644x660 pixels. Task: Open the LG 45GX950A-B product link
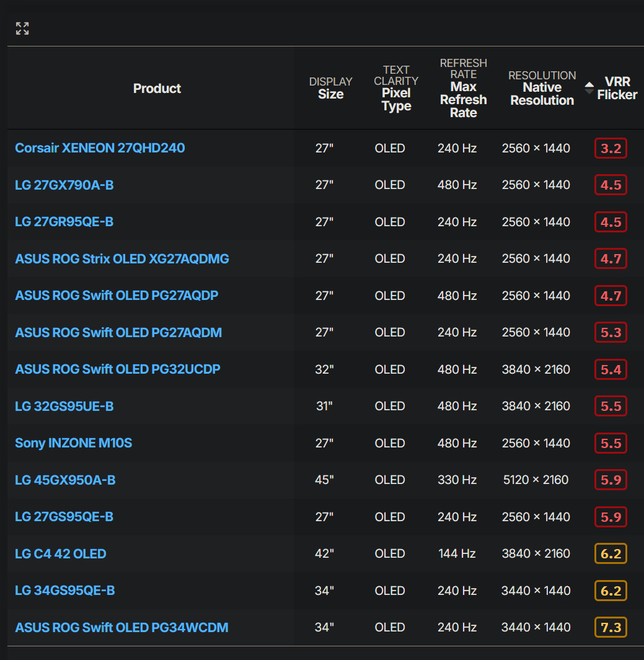pos(65,480)
